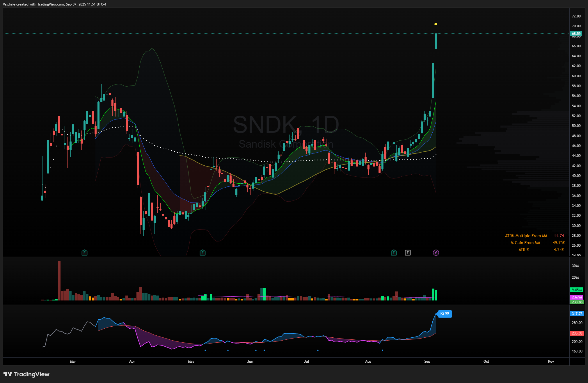Click the green 9.05M volume label
588x383 pixels.
pyautogui.click(x=576, y=290)
